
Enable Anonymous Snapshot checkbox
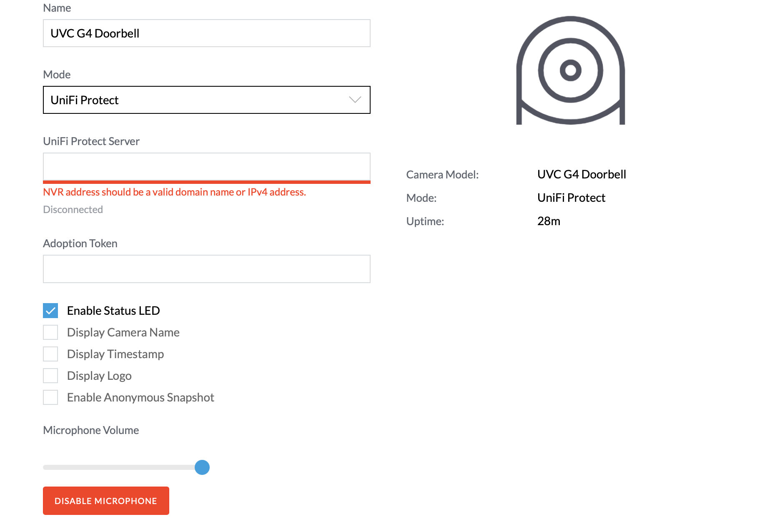click(50, 397)
